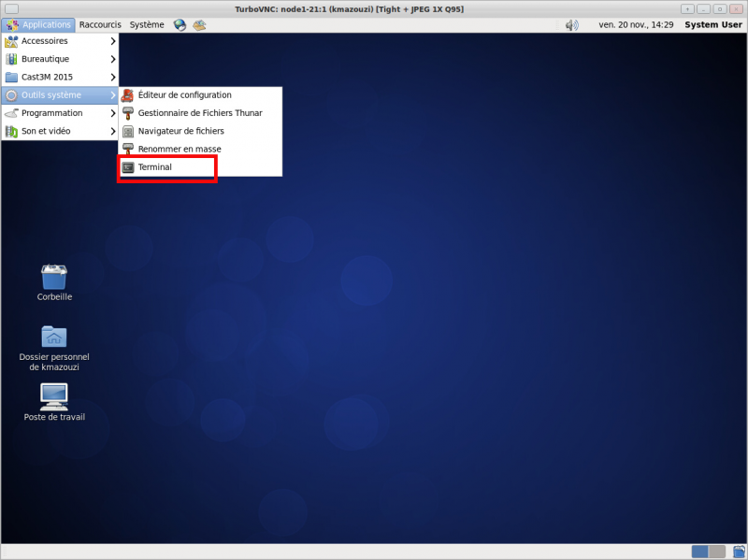This screenshot has height=560, width=748.
Task: Choose Navigateur de fichiers entry
Action: point(180,131)
